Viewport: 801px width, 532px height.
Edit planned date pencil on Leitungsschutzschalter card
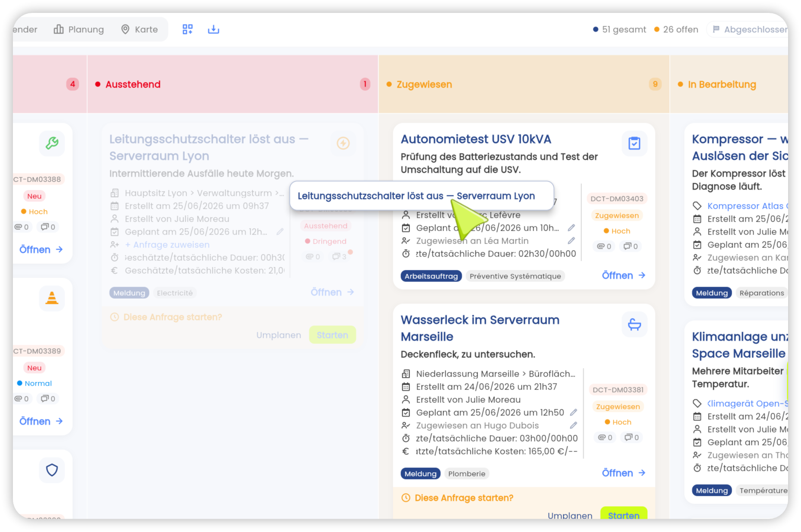point(280,232)
